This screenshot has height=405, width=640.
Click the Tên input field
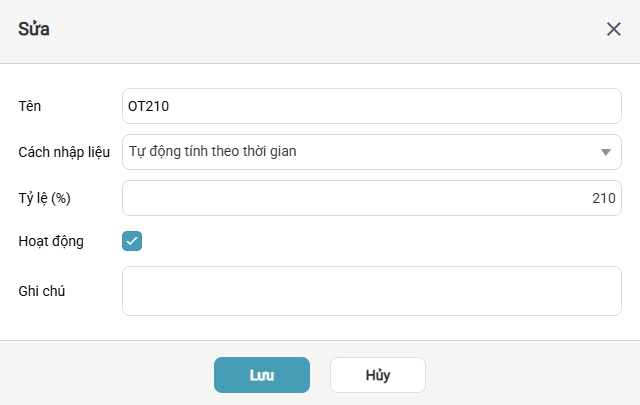click(372, 105)
